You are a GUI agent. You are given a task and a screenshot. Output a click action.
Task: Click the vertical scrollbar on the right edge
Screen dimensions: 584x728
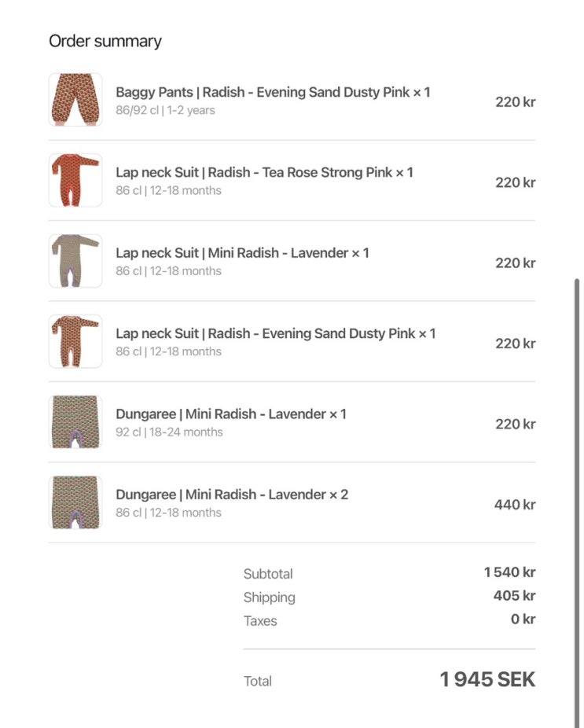click(x=577, y=503)
